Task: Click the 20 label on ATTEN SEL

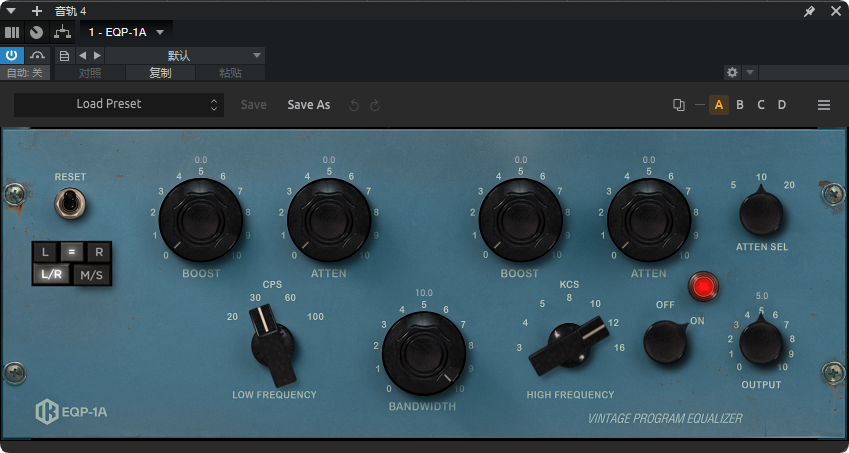Action: [789, 185]
